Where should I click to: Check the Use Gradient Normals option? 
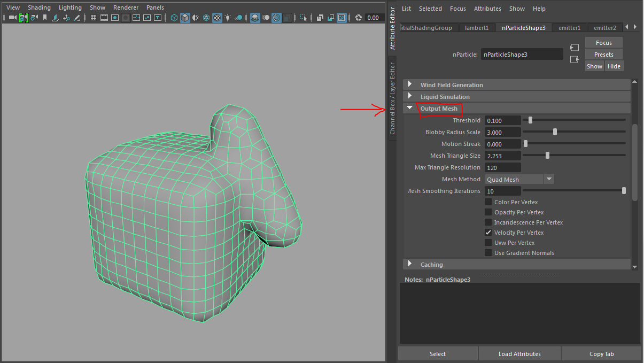pos(488,252)
